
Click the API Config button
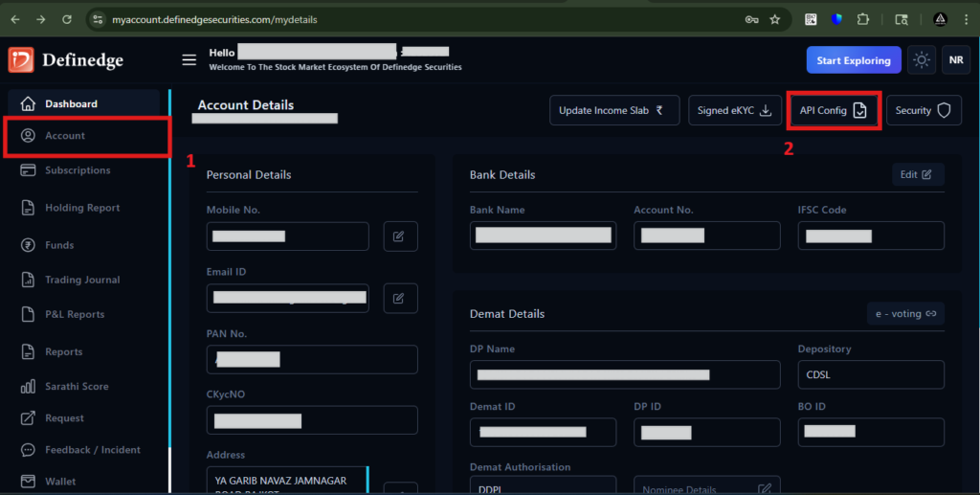coord(834,111)
